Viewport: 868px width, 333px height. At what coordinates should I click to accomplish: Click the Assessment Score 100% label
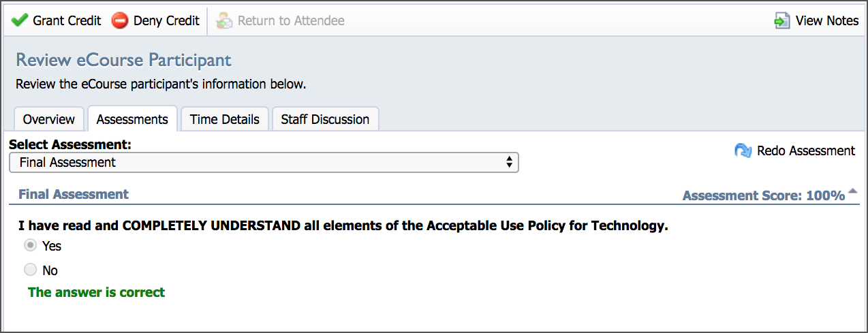tap(764, 195)
